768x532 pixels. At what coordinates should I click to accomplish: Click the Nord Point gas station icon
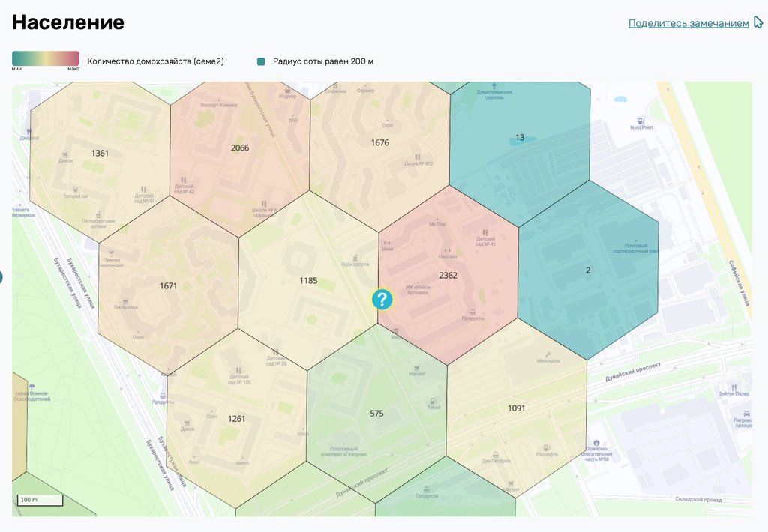(640, 119)
